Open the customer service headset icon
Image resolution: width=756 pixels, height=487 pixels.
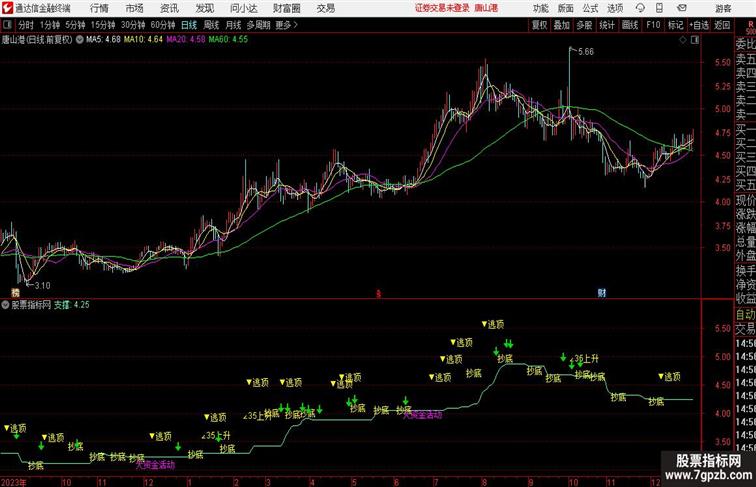[x=640, y=8]
